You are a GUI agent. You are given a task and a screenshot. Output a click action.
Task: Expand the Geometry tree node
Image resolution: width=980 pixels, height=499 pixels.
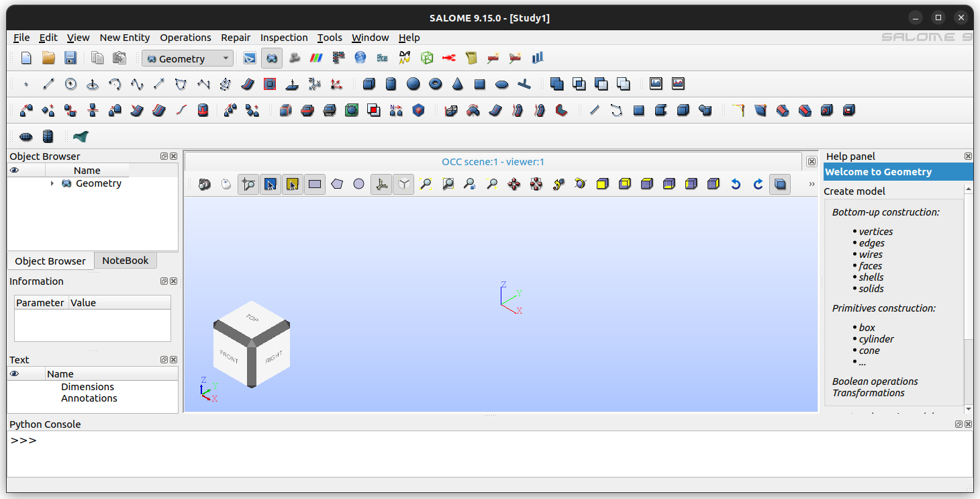tap(52, 183)
